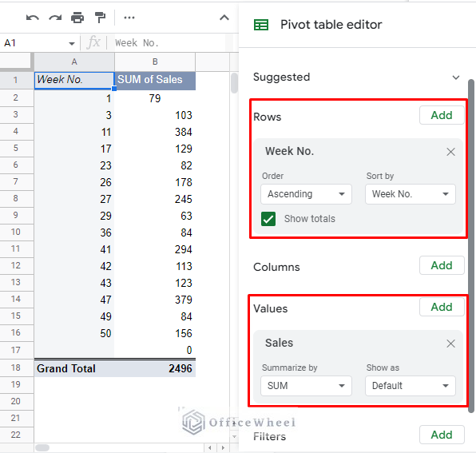Click Add next to Rows
This screenshot has height=453, width=476.
click(442, 115)
